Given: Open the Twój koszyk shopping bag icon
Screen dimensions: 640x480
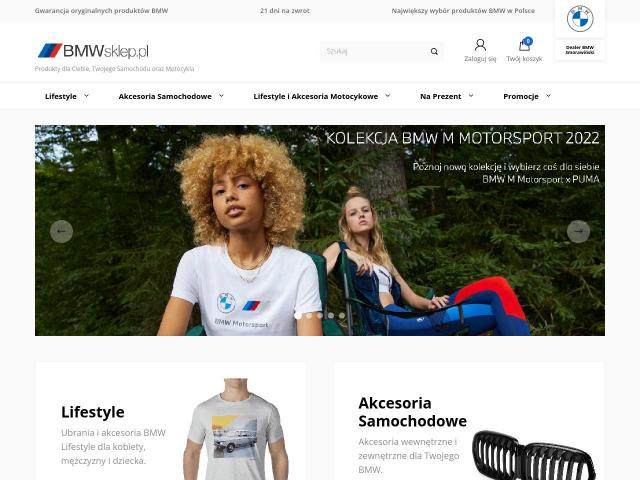Looking at the screenshot, I should (x=524, y=45).
